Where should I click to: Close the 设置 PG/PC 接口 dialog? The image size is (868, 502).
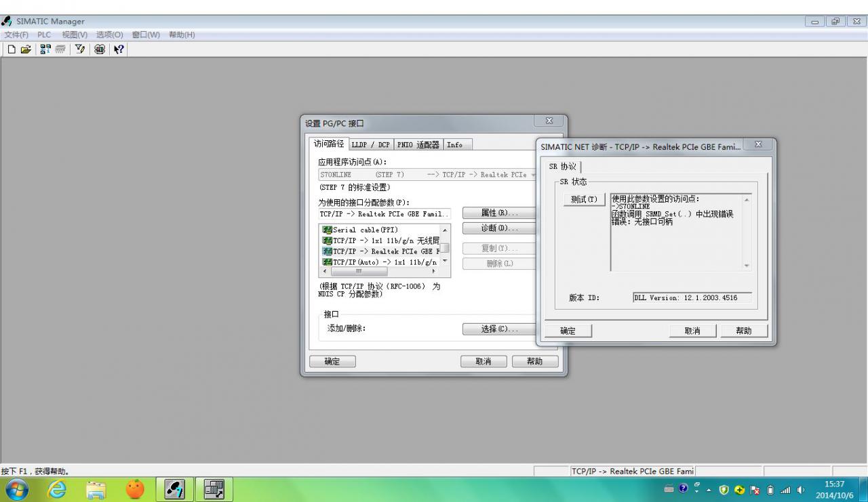pos(550,121)
